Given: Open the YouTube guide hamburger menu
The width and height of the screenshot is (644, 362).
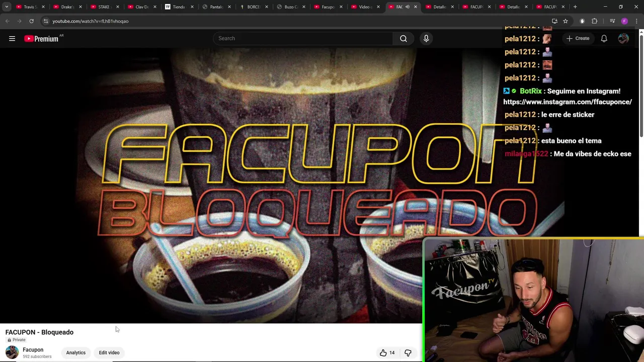Looking at the screenshot, I should click(12, 38).
